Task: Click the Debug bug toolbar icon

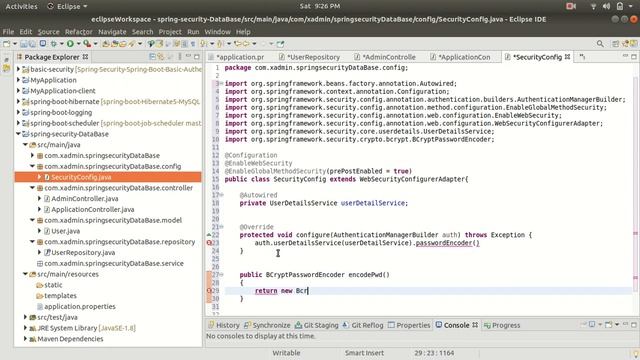Action: point(53,44)
